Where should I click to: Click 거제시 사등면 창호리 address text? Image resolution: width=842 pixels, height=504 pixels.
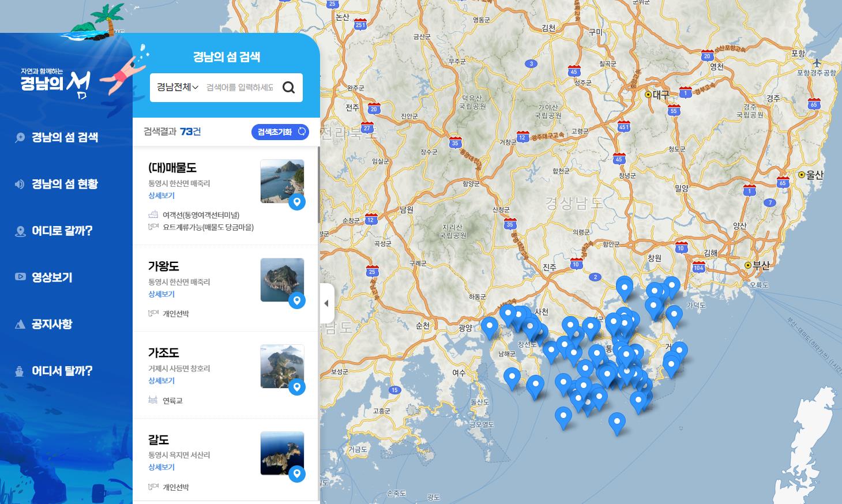pos(179,368)
